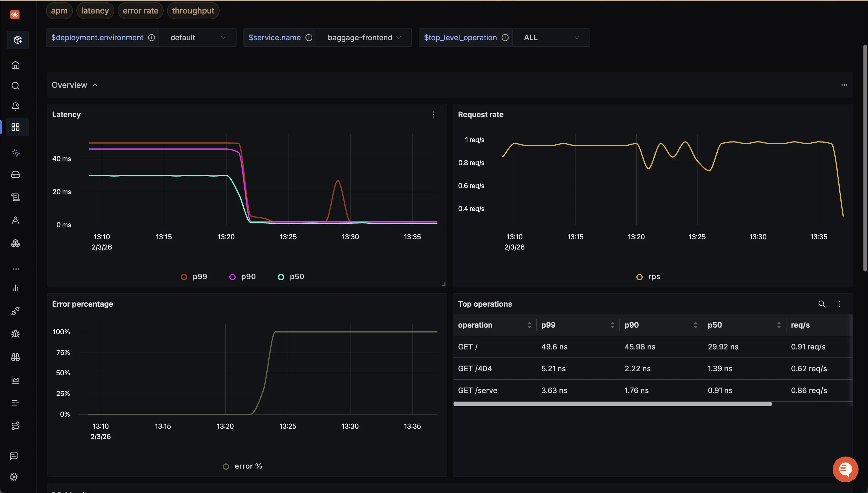
Task: Open the three-dot menu on the Latency panel
Action: point(433,115)
